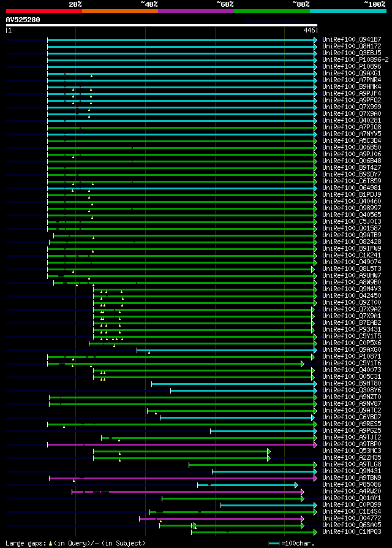The image size is (392, 548).
Task: Select the UniRef100_P85086 label
Action: [x=352, y=485]
